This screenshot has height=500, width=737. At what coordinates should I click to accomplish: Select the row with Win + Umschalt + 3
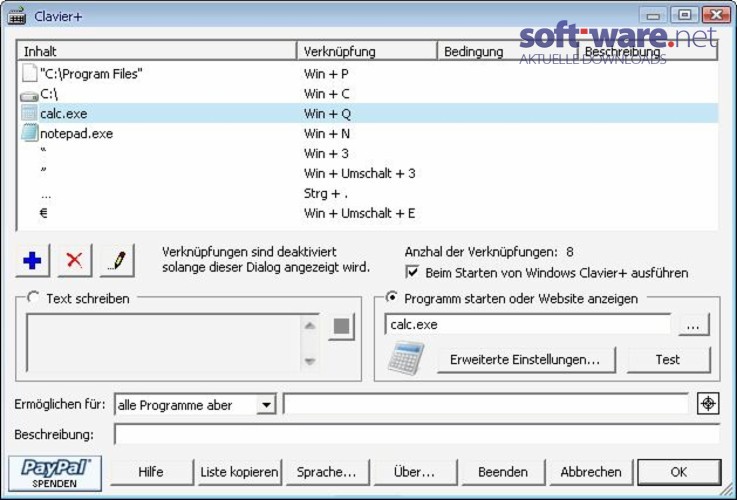pyautogui.click(x=368, y=173)
